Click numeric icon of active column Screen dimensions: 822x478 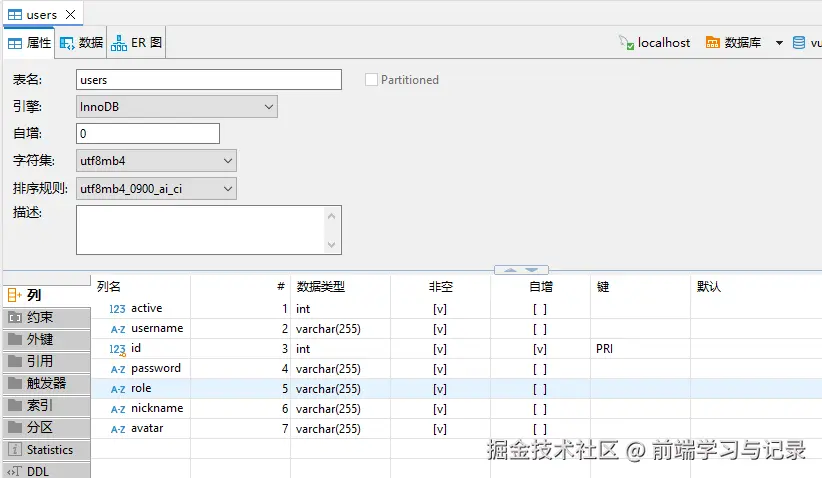tap(117, 309)
